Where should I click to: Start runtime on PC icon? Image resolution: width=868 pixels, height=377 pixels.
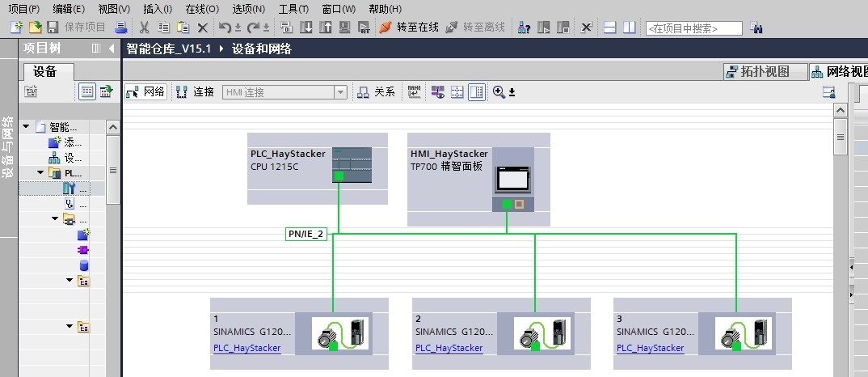point(364,28)
